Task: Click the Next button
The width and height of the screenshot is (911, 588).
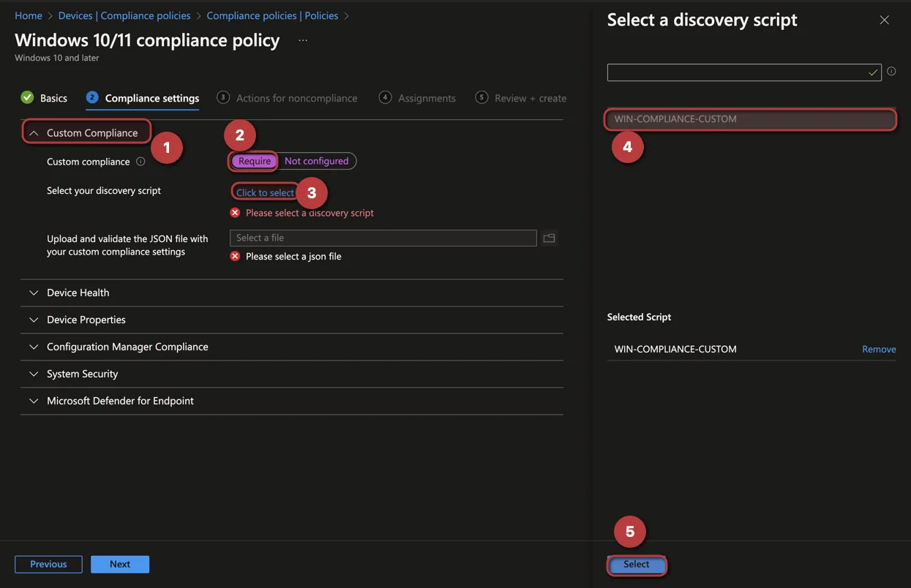Action: pos(120,564)
